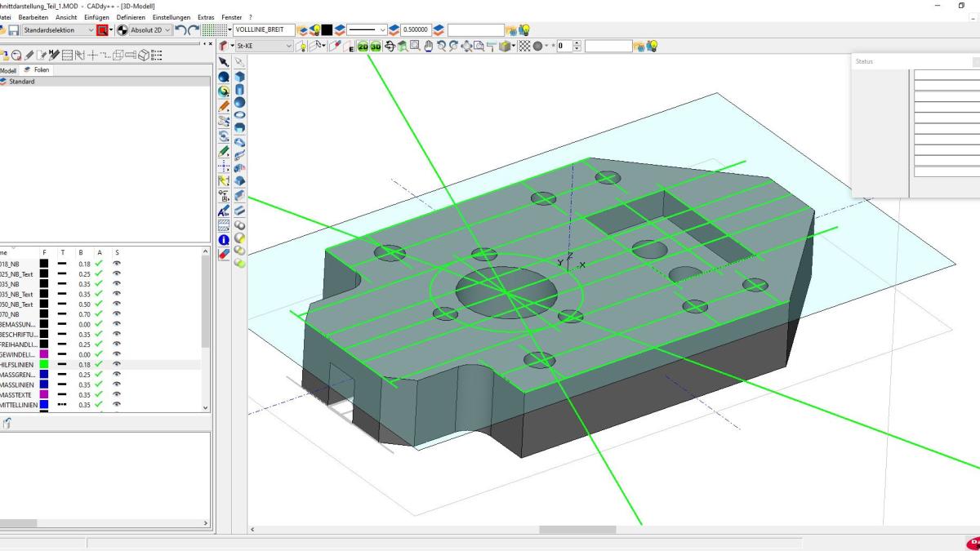
Task: Select the pan hand tool
Action: 428,47
